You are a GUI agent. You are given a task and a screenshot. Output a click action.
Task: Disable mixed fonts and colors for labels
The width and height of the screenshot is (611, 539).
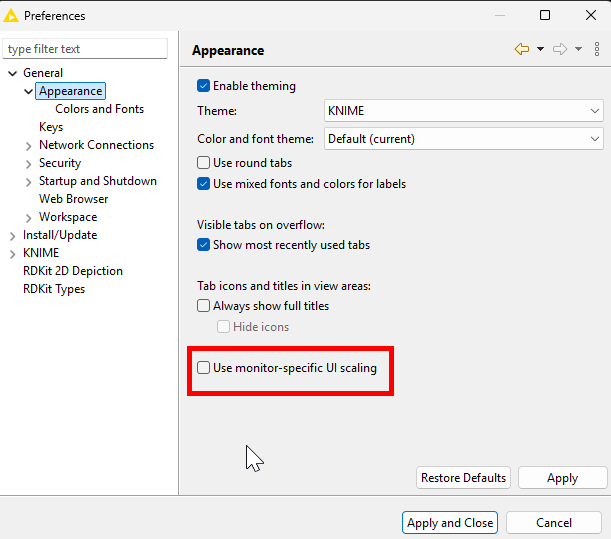(204, 184)
